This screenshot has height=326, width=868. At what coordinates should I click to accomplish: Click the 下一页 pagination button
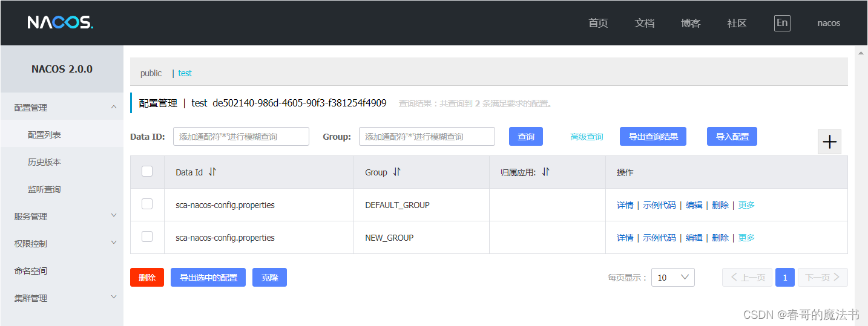click(x=823, y=277)
